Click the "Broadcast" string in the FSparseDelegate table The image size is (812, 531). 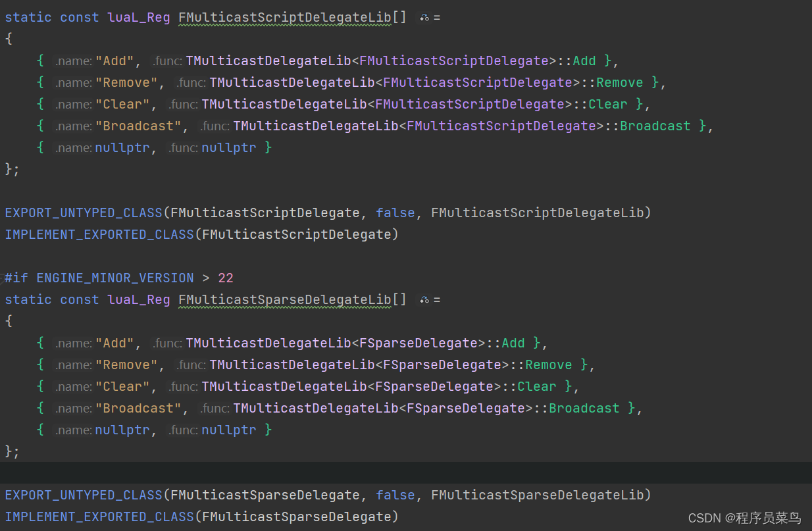(139, 408)
